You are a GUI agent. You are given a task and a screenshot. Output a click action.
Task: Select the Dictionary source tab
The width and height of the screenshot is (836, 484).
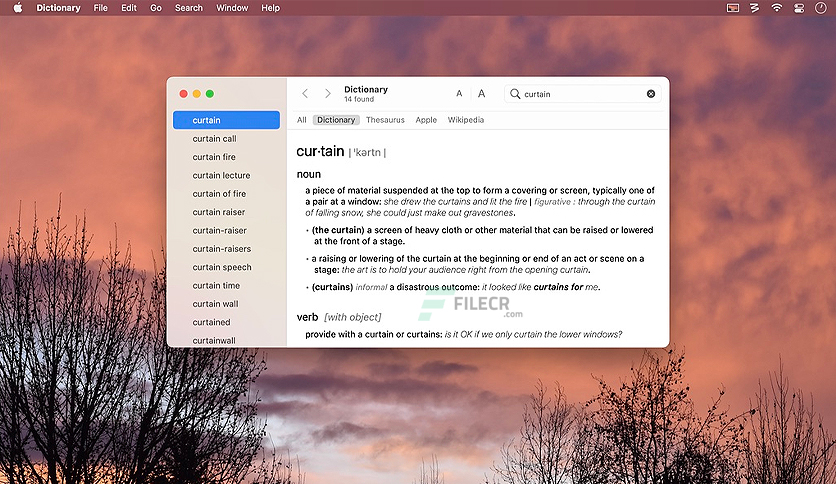[x=336, y=120]
